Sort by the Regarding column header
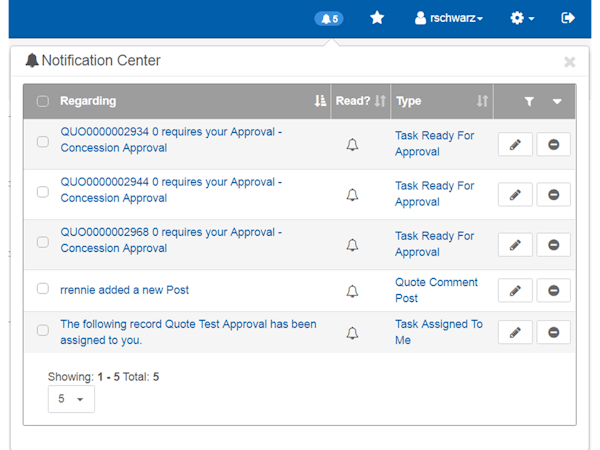This screenshot has width=600, height=450. pos(88,101)
